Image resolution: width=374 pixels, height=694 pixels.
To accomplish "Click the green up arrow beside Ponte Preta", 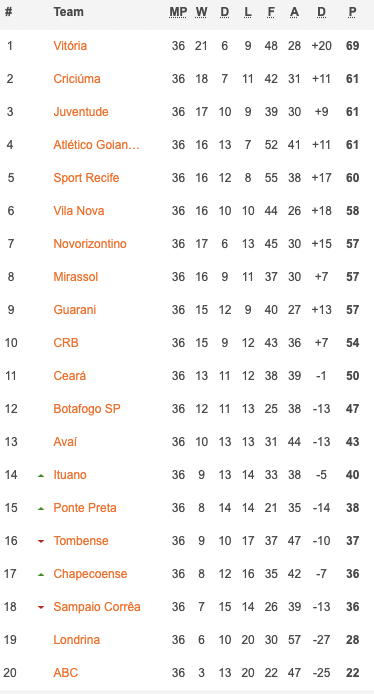I will click(x=41, y=509).
